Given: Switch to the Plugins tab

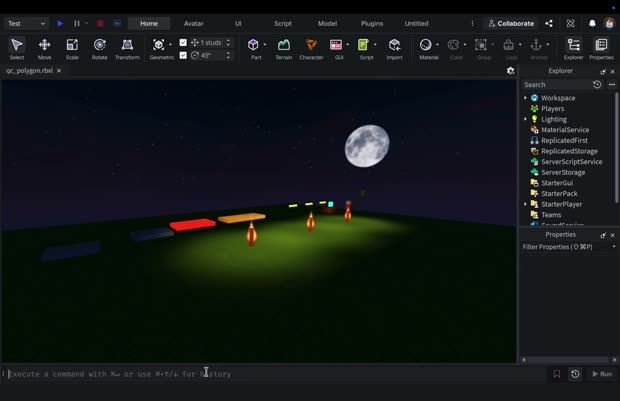Looking at the screenshot, I should 372,23.
